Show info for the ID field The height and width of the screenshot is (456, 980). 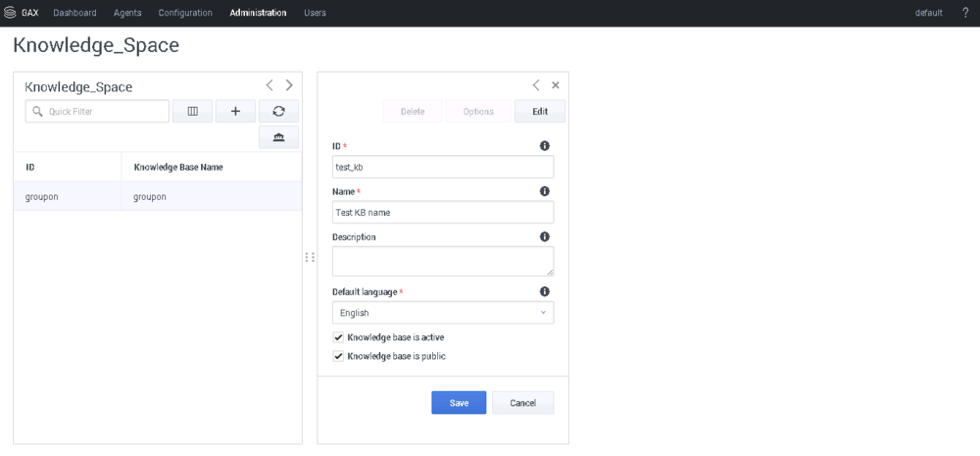pyautogui.click(x=545, y=146)
